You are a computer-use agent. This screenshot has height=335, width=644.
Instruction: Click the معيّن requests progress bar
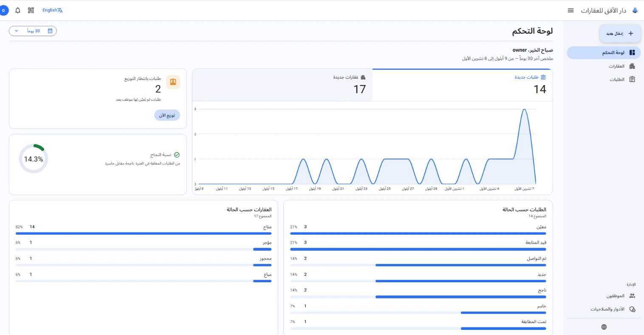click(x=418, y=233)
